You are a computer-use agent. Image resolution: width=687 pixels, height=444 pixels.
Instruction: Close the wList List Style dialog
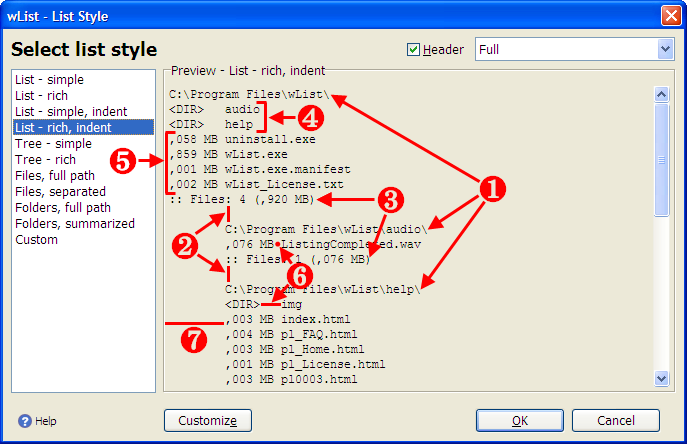(x=671, y=16)
